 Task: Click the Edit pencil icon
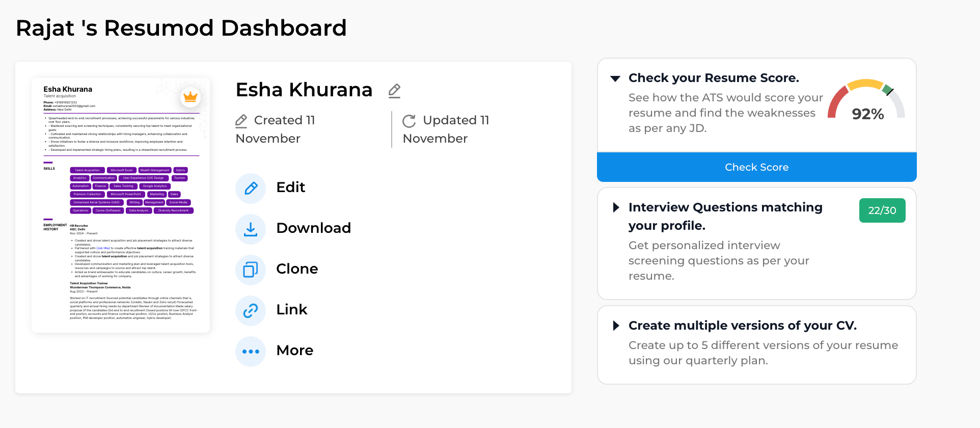click(x=251, y=189)
